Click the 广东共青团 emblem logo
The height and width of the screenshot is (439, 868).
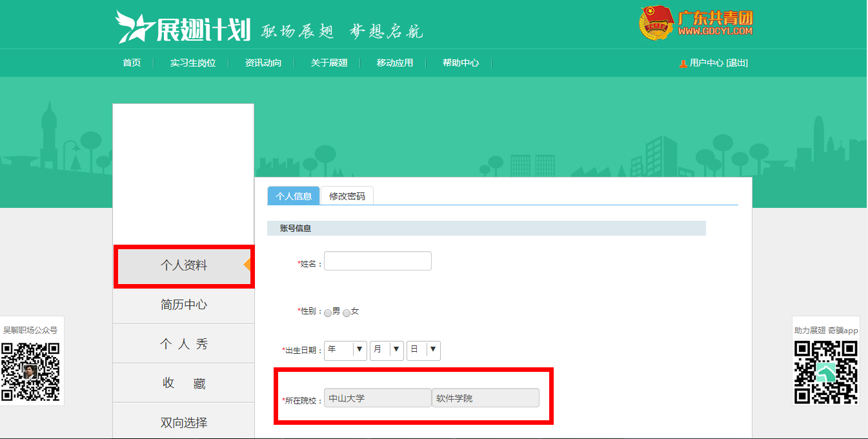tap(656, 24)
